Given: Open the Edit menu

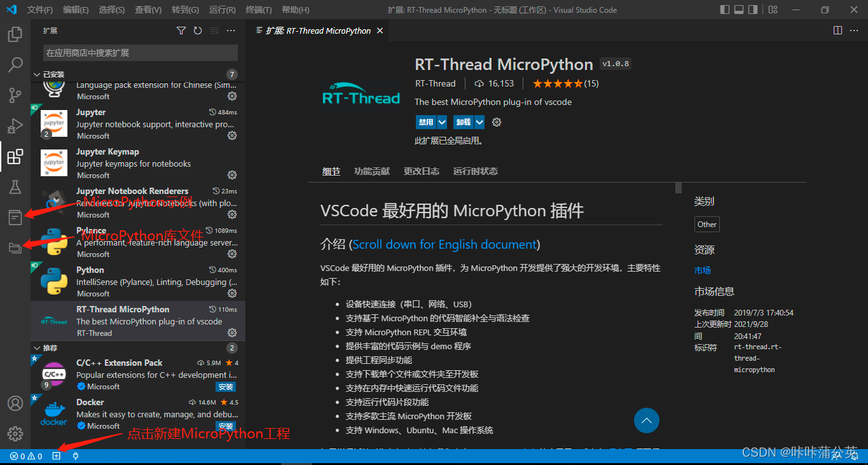Looking at the screenshot, I should pyautogui.click(x=76, y=10).
